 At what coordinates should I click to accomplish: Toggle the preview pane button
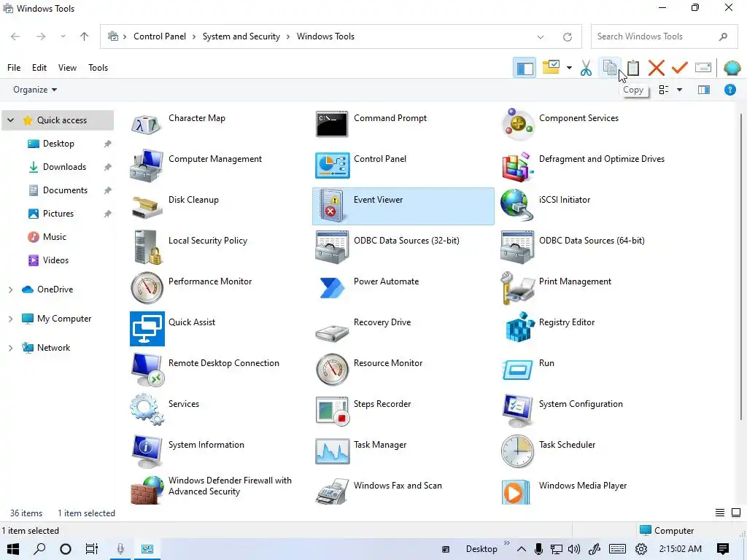click(704, 90)
